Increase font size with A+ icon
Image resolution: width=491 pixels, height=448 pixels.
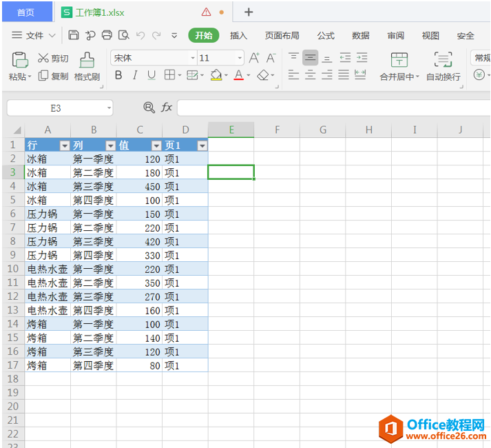click(254, 58)
